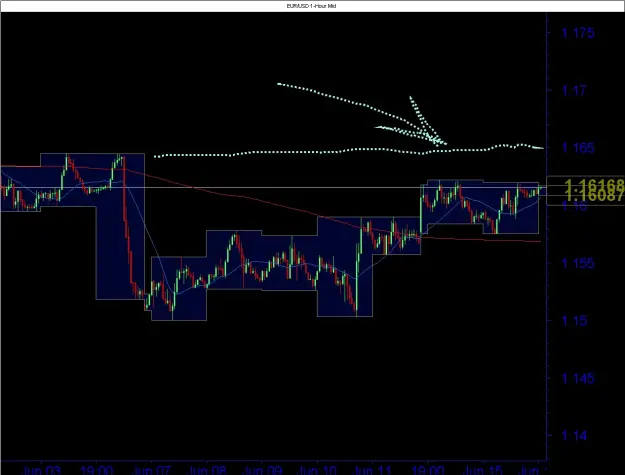
Task: Click the Jun 10 date label
Action: point(318,470)
